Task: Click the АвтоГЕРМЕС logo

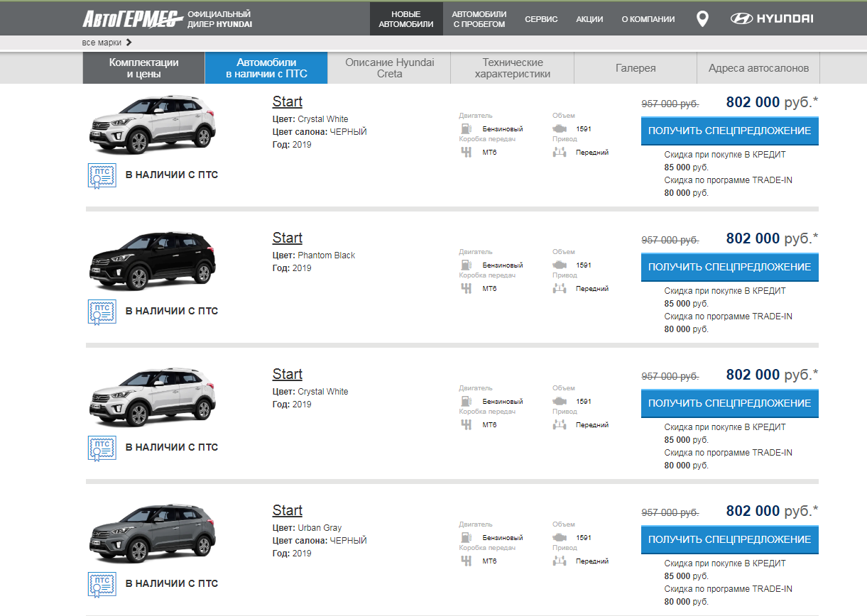Action: coord(133,19)
